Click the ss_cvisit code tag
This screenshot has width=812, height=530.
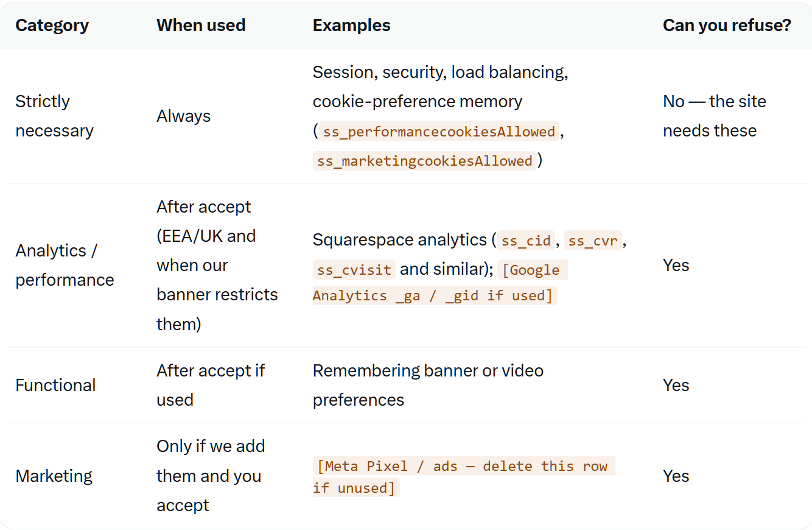[x=354, y=269]
